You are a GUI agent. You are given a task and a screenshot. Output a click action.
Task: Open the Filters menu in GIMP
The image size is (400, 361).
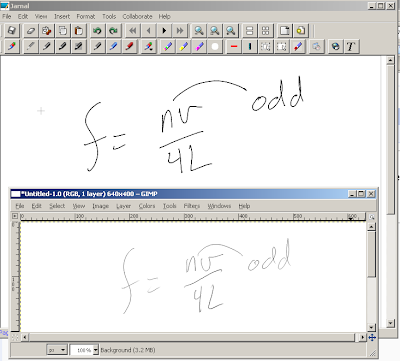tap(192, 206)
